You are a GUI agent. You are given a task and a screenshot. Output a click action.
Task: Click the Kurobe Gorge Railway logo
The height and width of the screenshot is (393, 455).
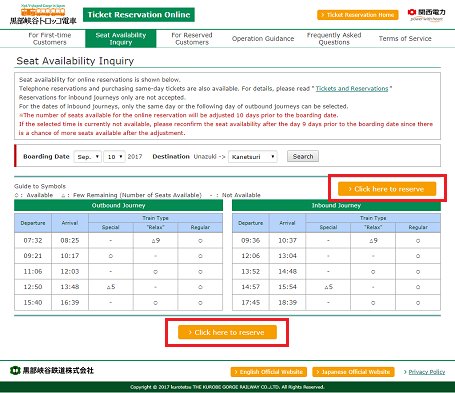click(43, 14)
